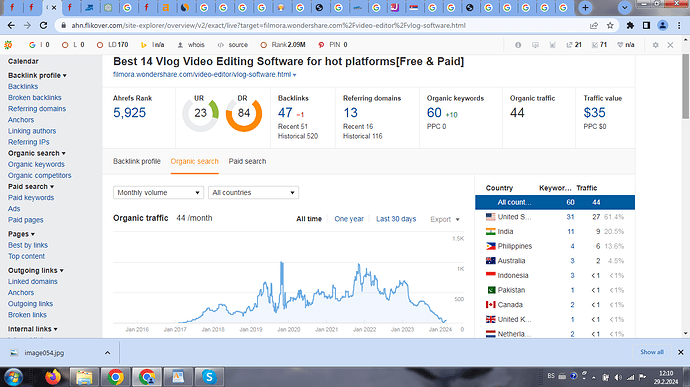Open the Referring domains sidebar link

click(37, 109)
